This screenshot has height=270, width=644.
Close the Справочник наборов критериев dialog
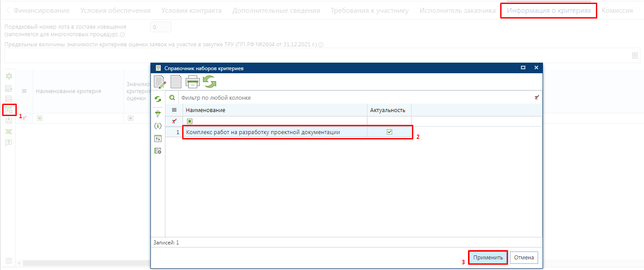536,68
